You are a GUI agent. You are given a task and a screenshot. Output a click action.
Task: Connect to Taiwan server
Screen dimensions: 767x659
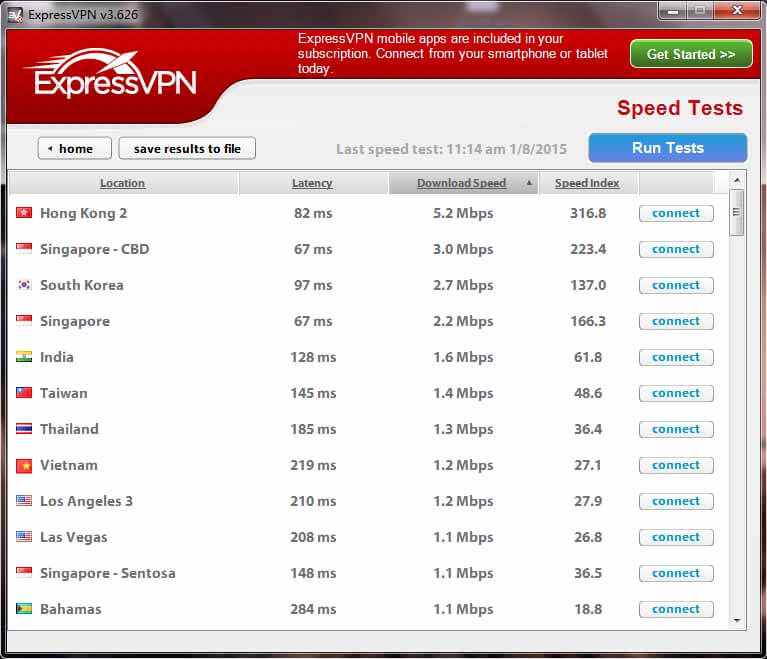676,393
